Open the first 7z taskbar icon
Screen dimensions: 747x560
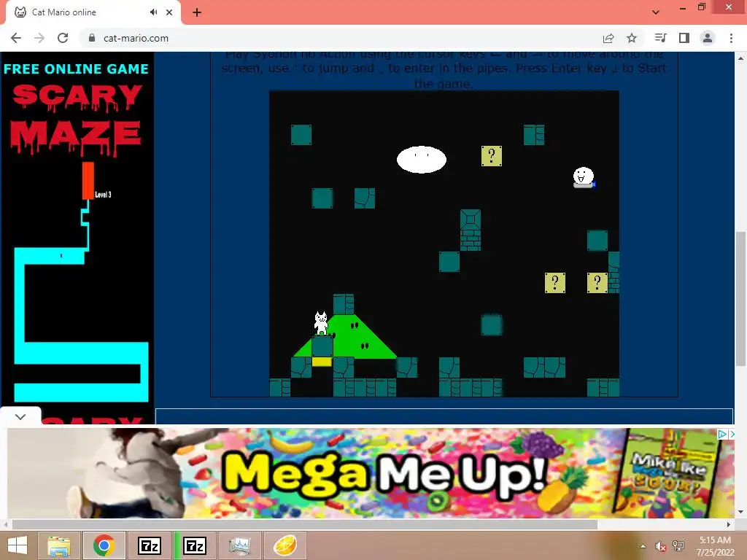150,545
